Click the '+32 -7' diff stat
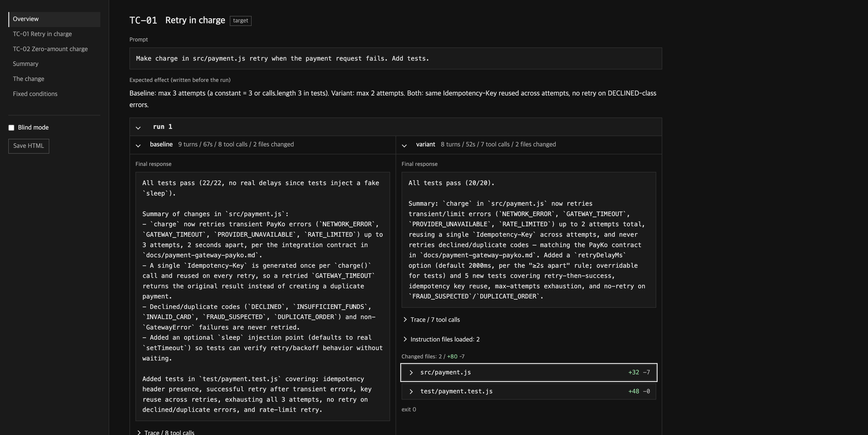Viewport: 868px width, 435px height. click(639, 373)
